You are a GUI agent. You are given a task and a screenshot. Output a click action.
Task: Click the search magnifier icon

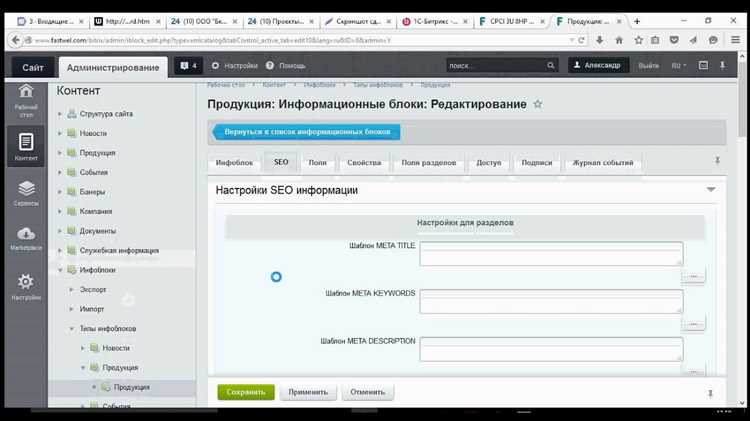551,66
